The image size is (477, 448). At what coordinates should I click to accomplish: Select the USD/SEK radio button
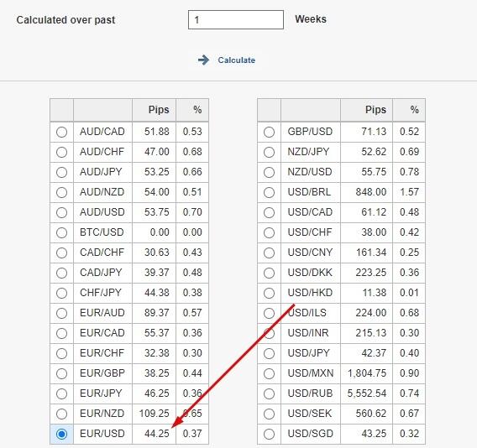[269, 414]
